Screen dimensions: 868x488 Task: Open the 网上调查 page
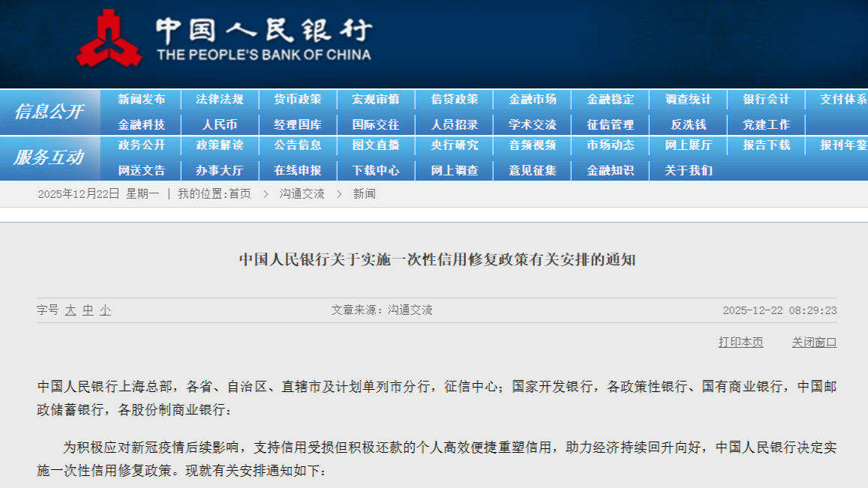coord(454,170)
